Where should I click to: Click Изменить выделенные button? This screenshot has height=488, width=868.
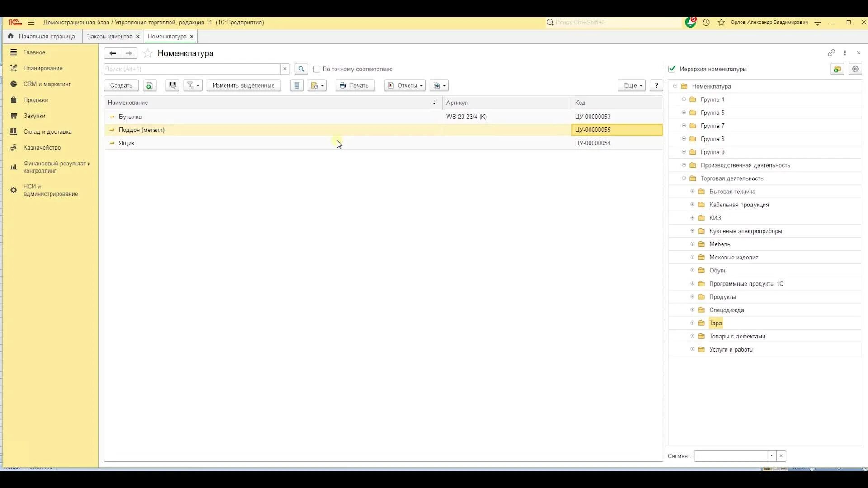[x=244, y=85]
